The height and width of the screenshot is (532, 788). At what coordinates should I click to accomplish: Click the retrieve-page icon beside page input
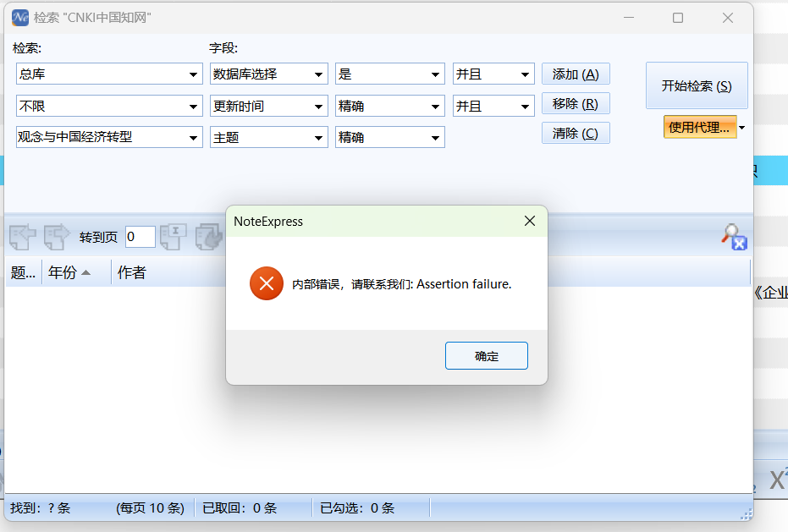click(x=174, y=237)
